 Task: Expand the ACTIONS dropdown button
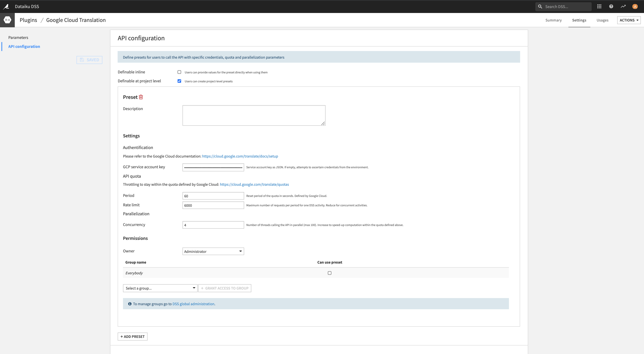pyautogui.click(x=629, y=20)
